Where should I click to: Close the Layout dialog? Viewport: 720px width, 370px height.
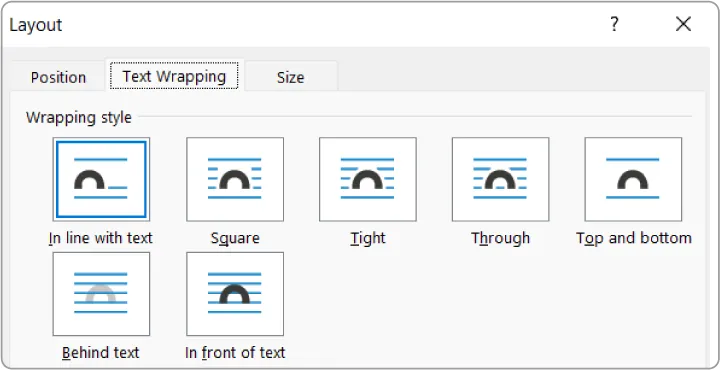tap(683, 24)
